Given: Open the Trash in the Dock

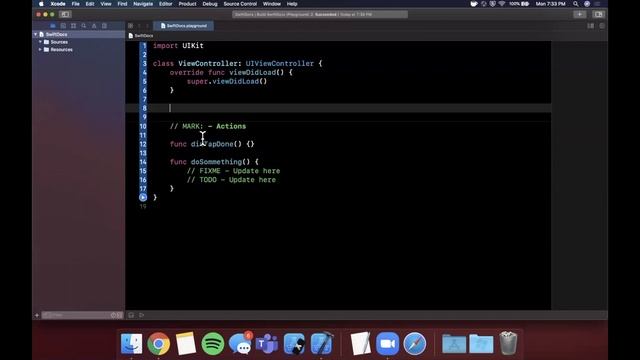Looking at the screenshot, I should point(508,343).
